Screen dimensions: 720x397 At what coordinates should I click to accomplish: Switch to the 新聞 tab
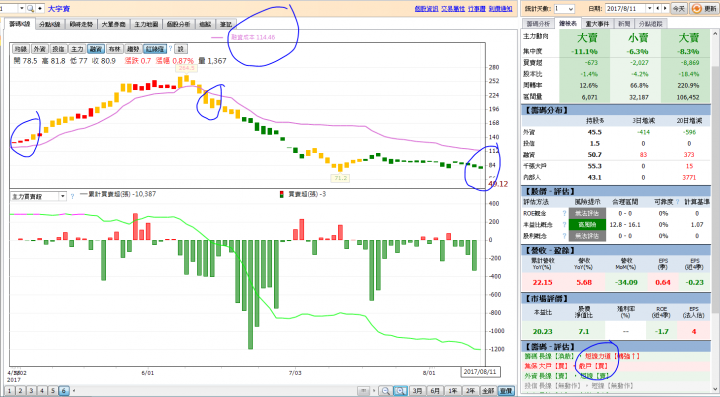pos(623,24)
